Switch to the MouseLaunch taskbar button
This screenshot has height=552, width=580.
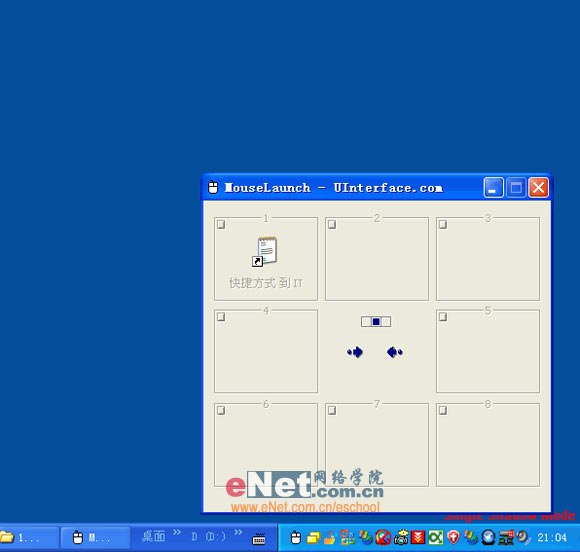pyautogui.click(x=95, y=538)
